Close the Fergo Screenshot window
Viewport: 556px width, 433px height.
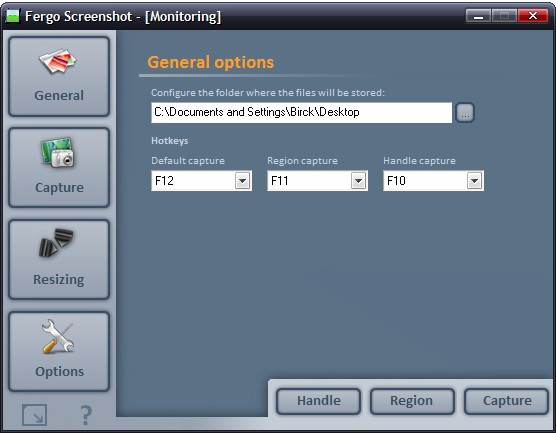pos(533,16)
